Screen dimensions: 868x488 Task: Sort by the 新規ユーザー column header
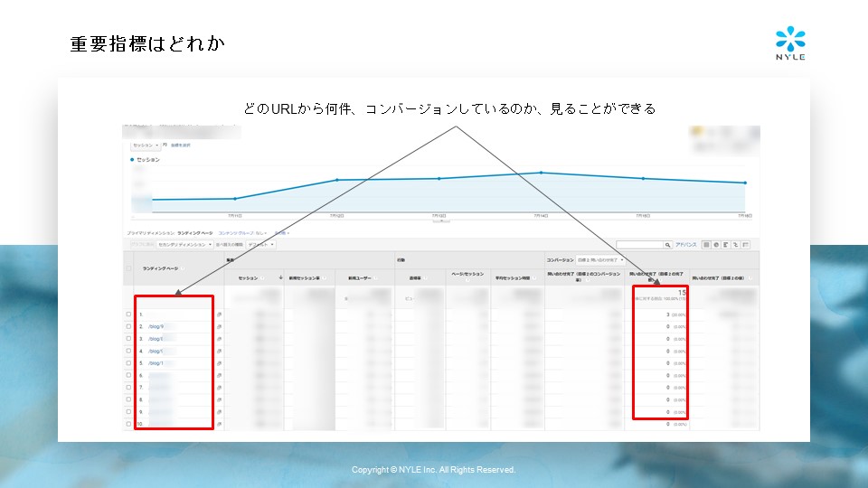359,277
